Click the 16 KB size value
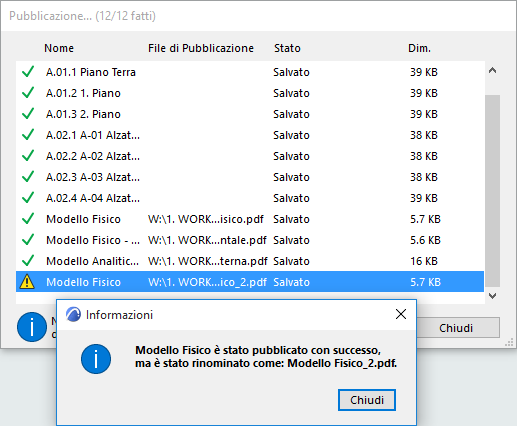This screenshot has width=517, height=426. tap(424, 261)
